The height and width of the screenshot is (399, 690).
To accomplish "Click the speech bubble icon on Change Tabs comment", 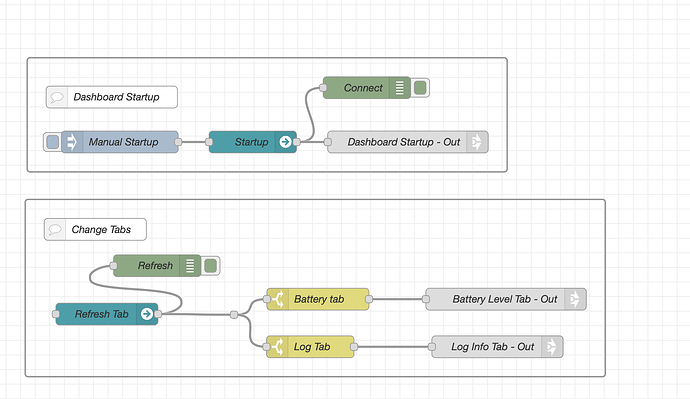I will tap(55, 229).
